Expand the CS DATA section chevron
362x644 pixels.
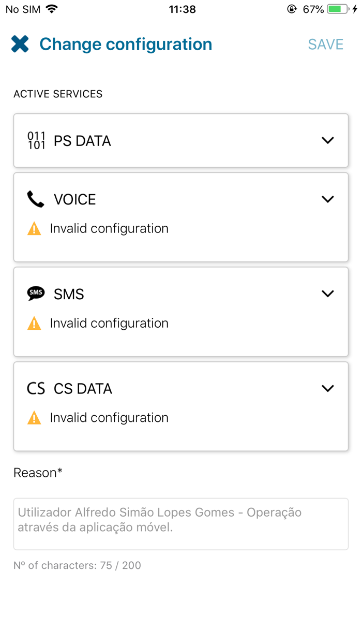point(327,388)
